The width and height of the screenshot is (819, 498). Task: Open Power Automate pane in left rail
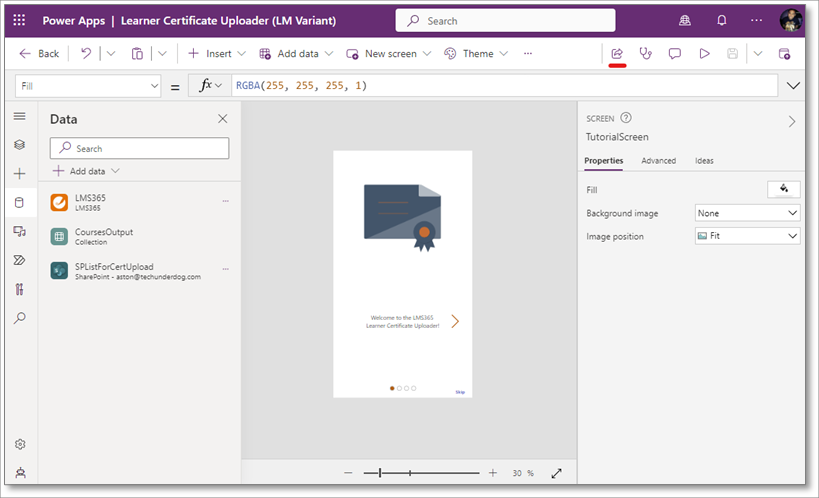pos(19,260)
